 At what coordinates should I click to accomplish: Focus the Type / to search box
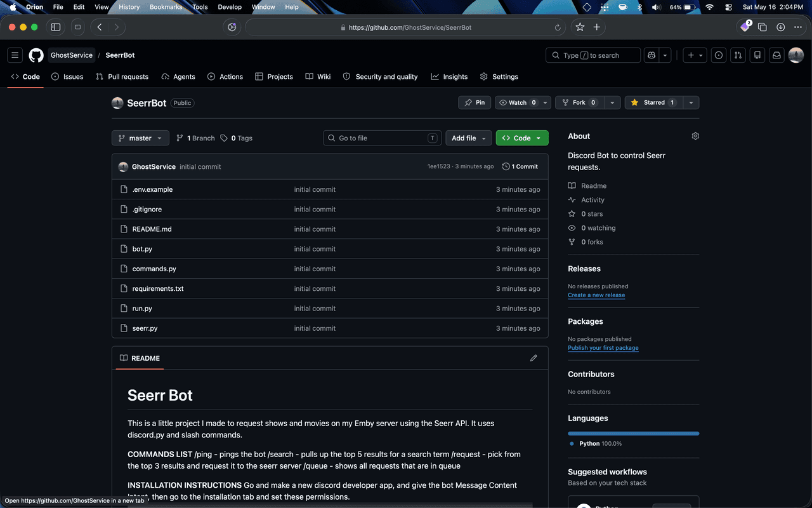click(593, 55)
